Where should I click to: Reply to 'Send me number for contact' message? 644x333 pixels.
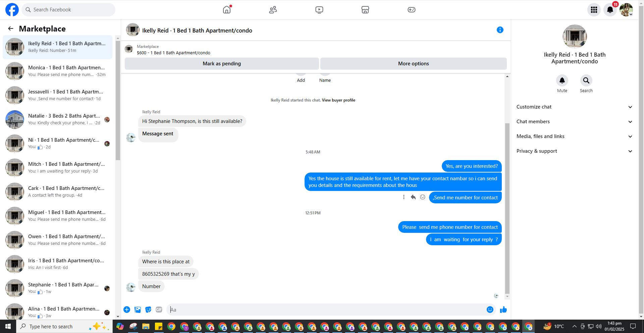click(x=413, y=197)
